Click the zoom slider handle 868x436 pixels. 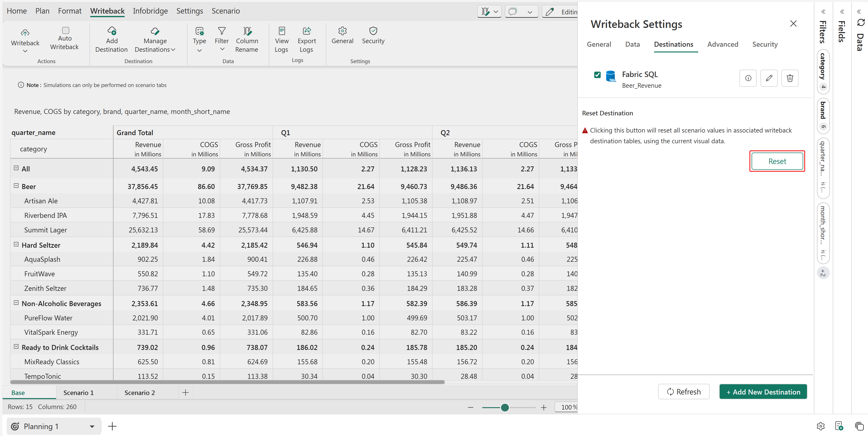tap(504, 408)
